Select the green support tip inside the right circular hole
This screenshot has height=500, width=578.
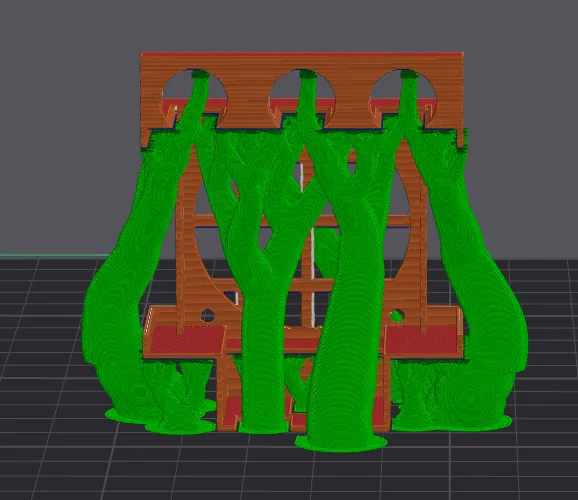coord(409,75)
